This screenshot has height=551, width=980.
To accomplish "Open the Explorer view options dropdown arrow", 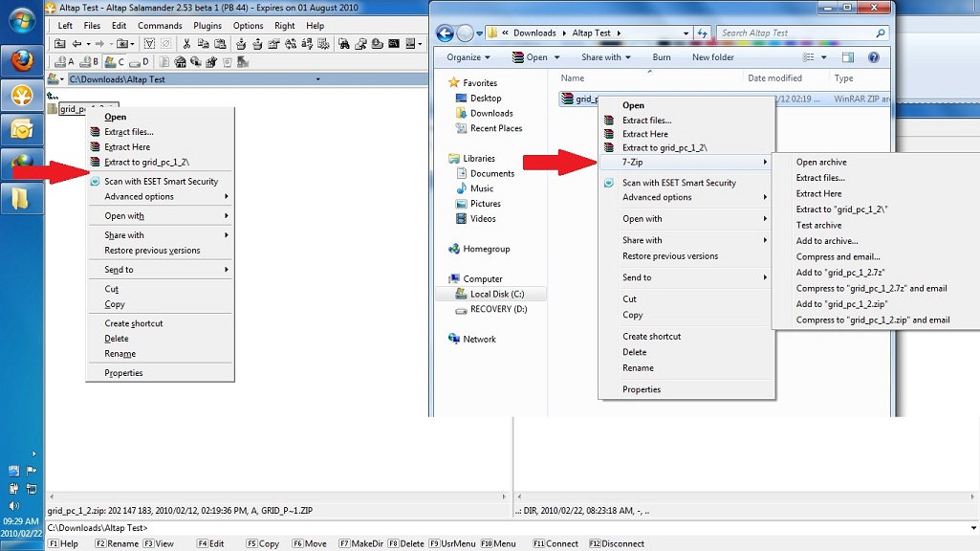I will pos(824,57).
